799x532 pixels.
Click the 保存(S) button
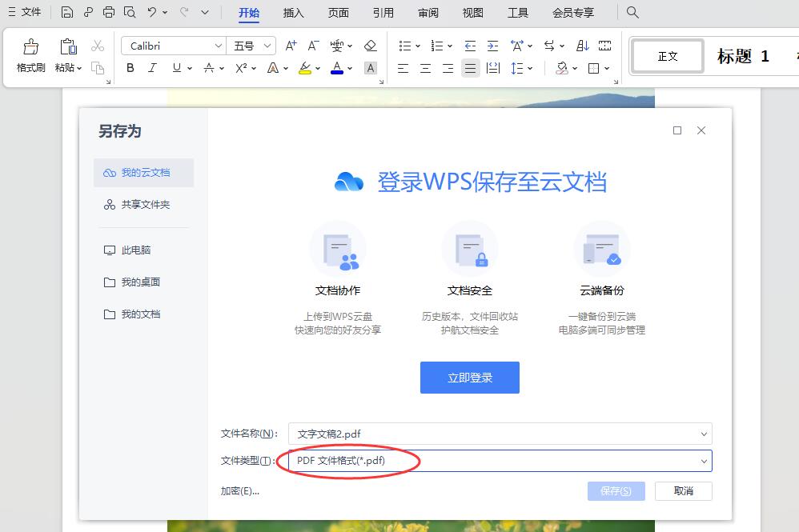pos(616,490)
